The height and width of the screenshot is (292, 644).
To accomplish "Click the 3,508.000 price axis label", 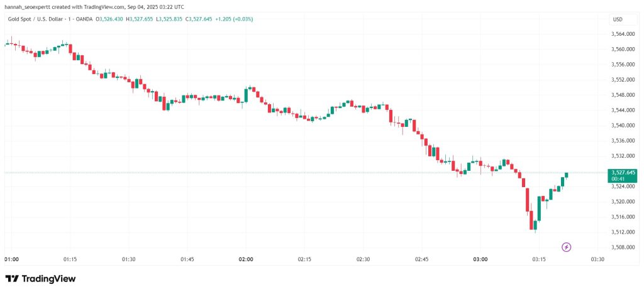I will click(x=623, y=247).
